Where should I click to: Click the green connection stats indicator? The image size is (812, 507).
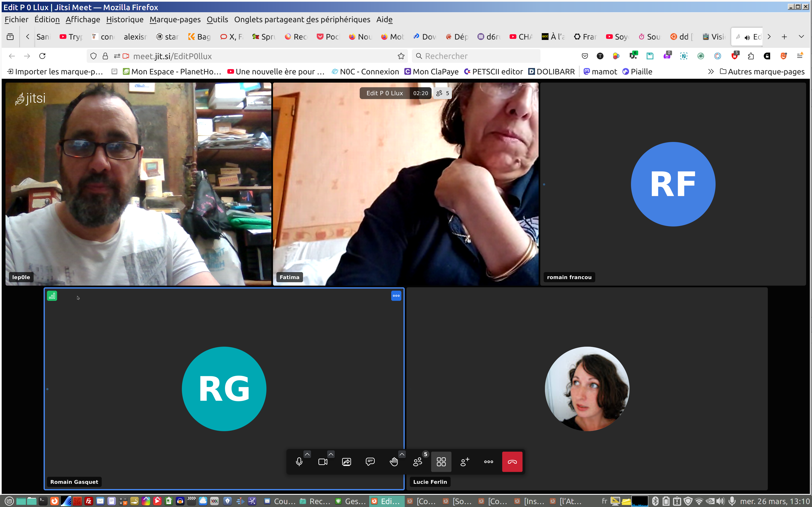pyautogui.click(x=52, y=296)
